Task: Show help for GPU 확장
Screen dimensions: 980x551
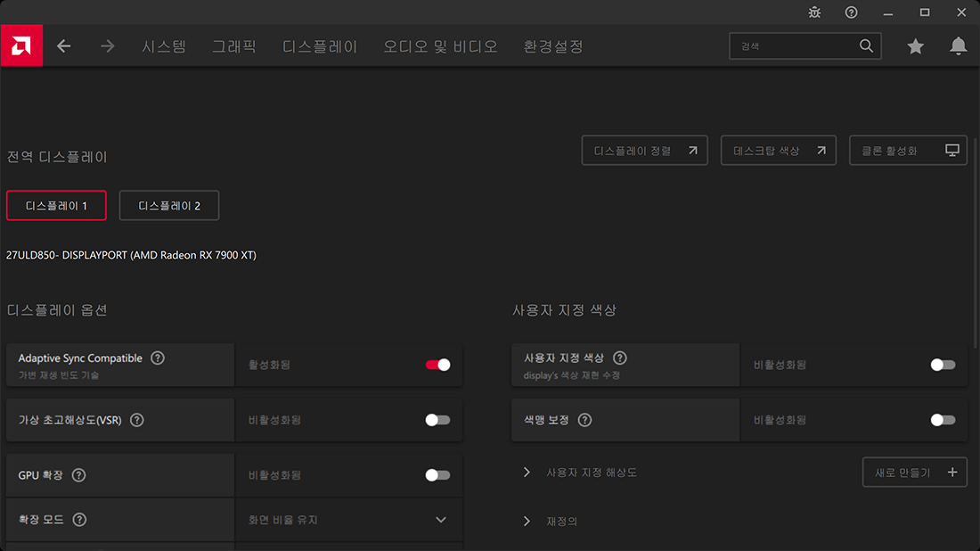Action: (x=78, y=475)
